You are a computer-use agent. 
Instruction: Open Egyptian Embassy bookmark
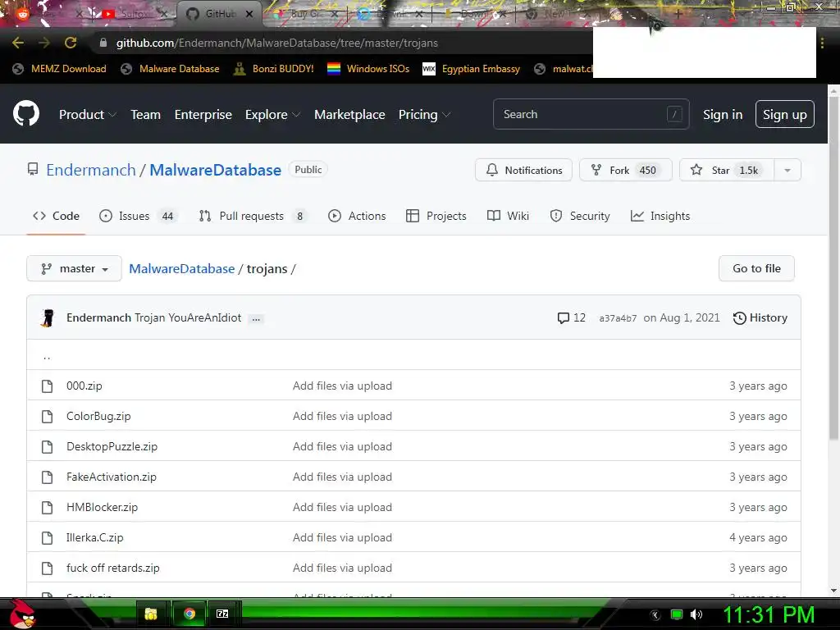click(x=472, y=69)
